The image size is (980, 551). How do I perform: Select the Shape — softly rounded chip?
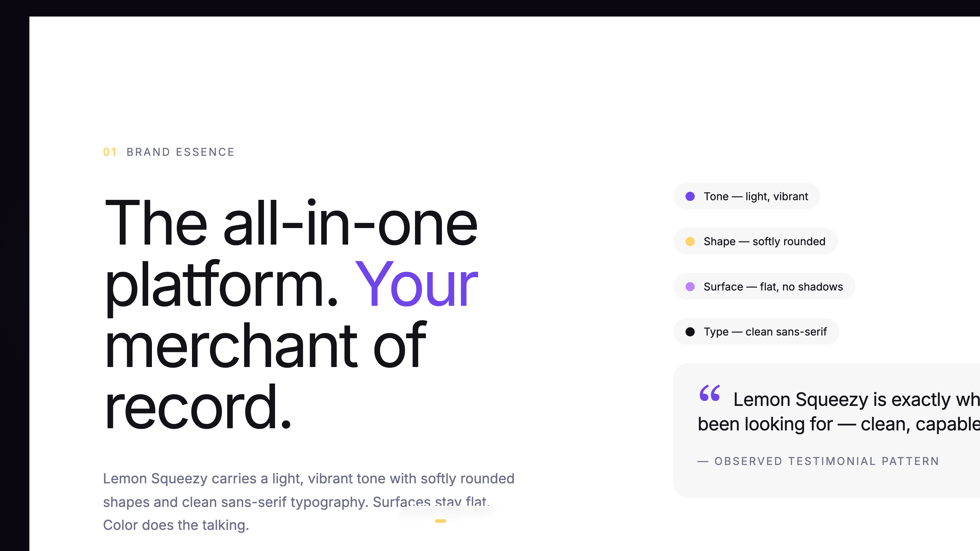coord(755,242)
